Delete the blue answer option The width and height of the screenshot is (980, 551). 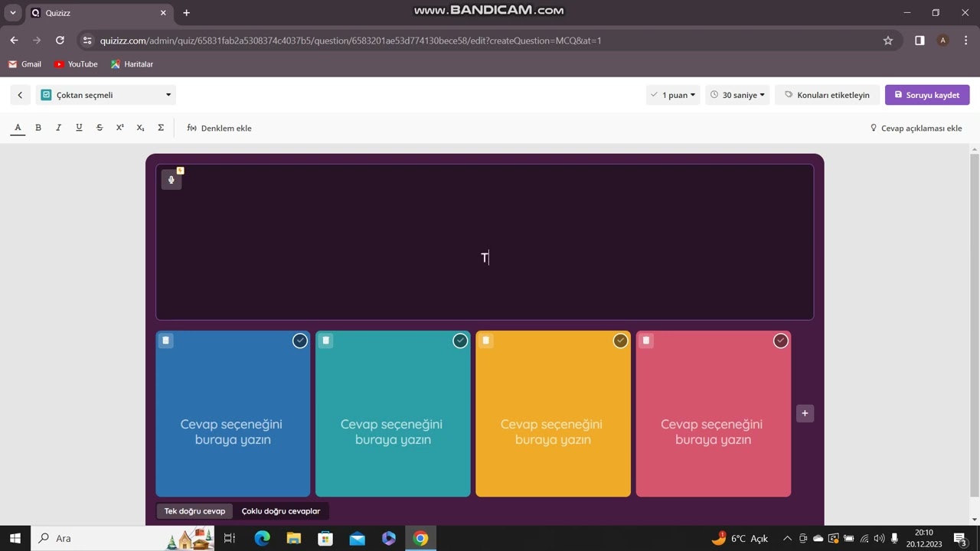[165, 341]
